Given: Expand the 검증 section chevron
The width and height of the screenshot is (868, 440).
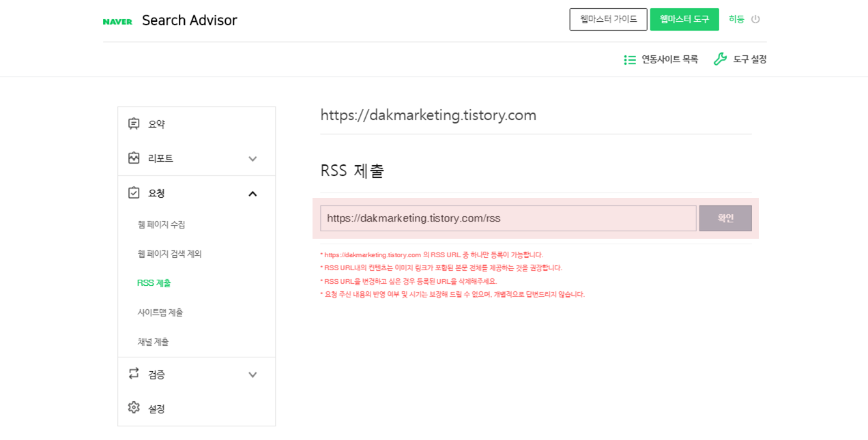Looking at the screenshot, I should click(x=252, y=375).
